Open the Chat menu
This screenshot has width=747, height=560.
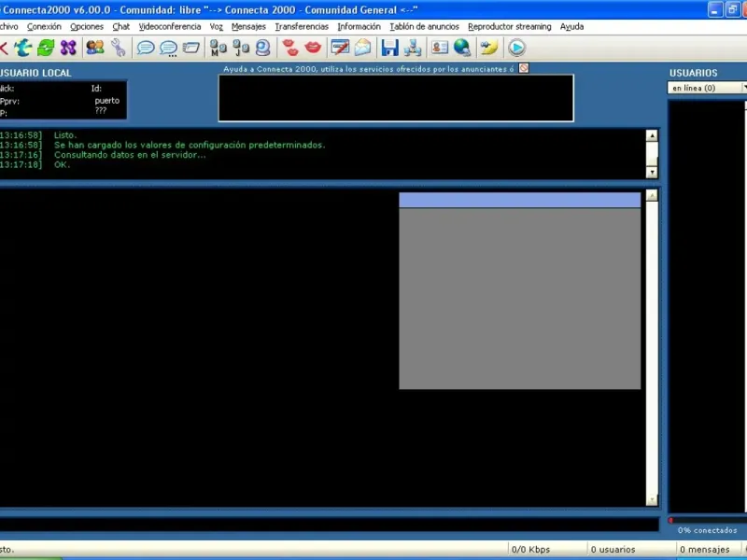(121, 27)
